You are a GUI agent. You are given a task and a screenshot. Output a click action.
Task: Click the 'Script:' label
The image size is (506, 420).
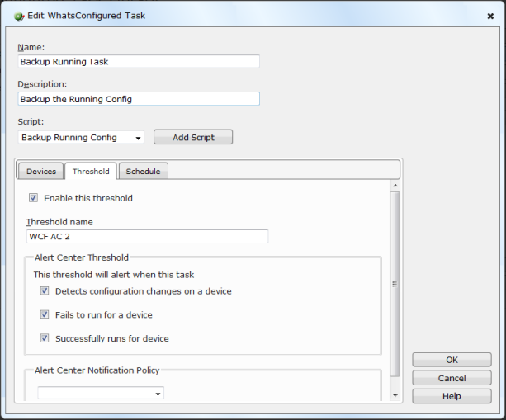click(x=31, y=121)
